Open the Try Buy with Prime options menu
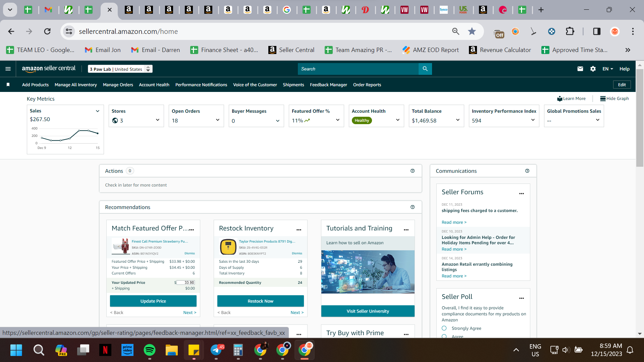The height and width of the screenshot is (362, 644). click(406, 334)
